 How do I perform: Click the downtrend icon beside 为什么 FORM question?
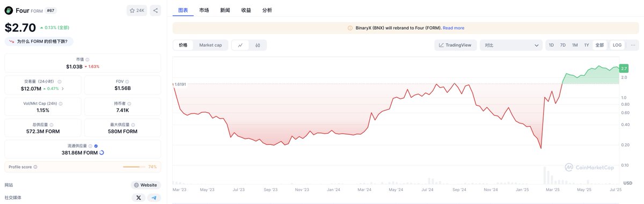coord(11,41)
